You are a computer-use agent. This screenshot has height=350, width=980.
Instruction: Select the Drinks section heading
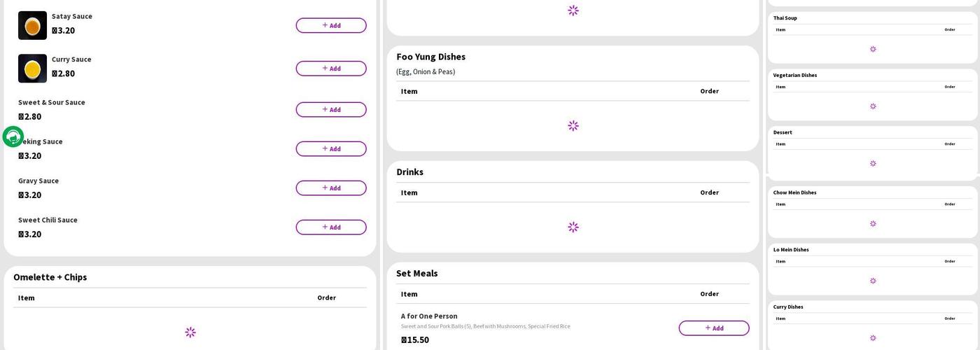[x=409, y=172]
